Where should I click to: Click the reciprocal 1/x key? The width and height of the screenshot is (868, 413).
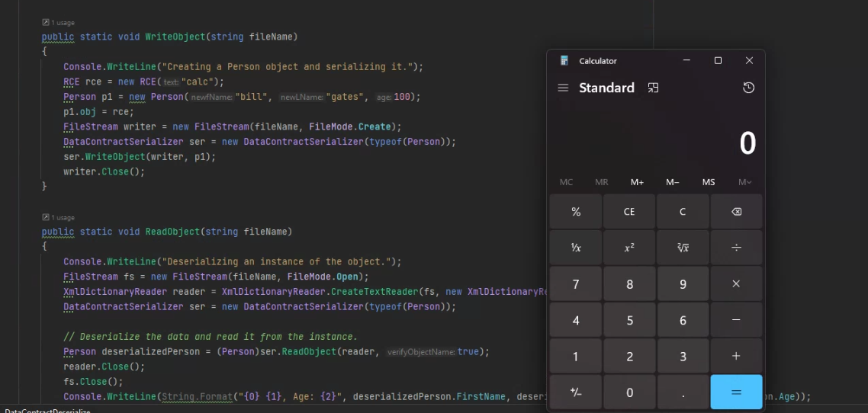pyautogui.click(x=576, y=248)
